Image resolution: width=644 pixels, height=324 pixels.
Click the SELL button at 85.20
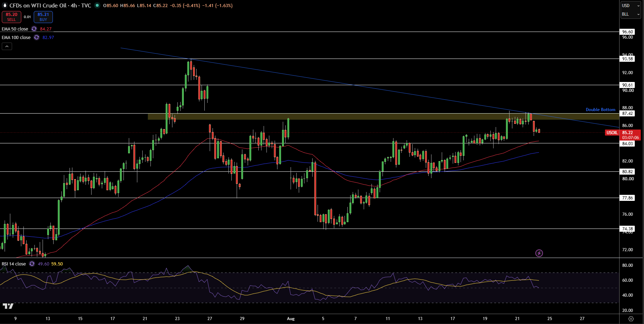(x=11, y=17)
